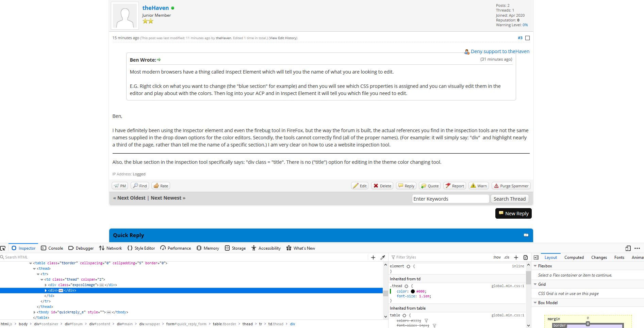Open the Accessibility tab
Viewport: 644px width, 328px height.
coord(266,248)
